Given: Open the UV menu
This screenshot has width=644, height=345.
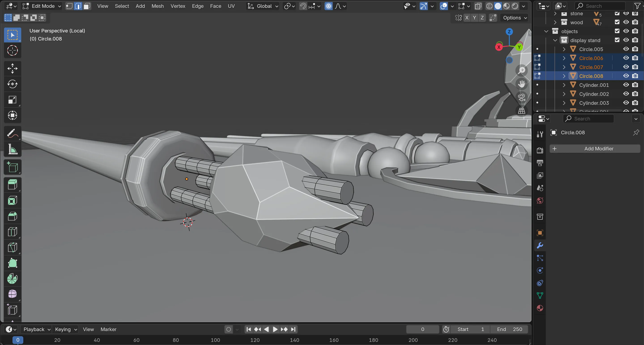Looking at the screenshot, I should 231,6.
